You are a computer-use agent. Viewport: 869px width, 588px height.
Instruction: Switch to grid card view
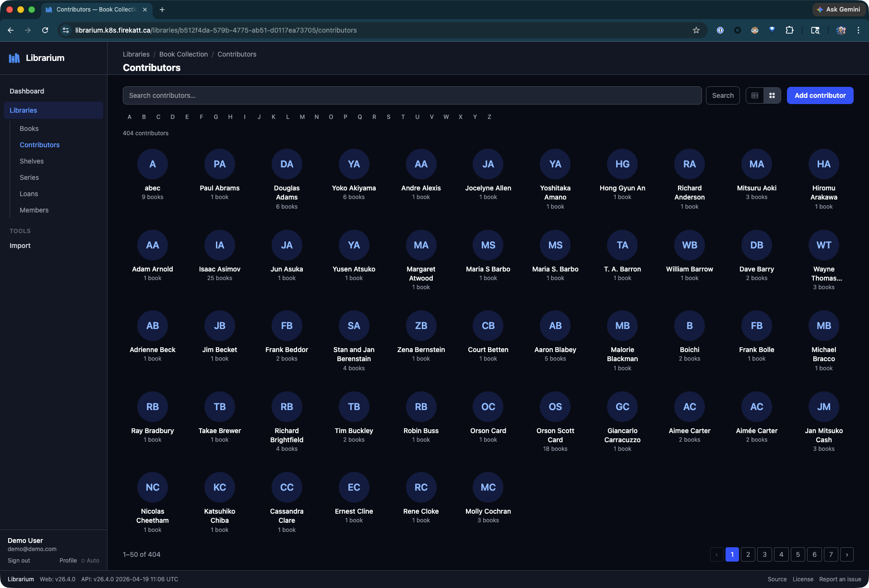tap(772, 95)
